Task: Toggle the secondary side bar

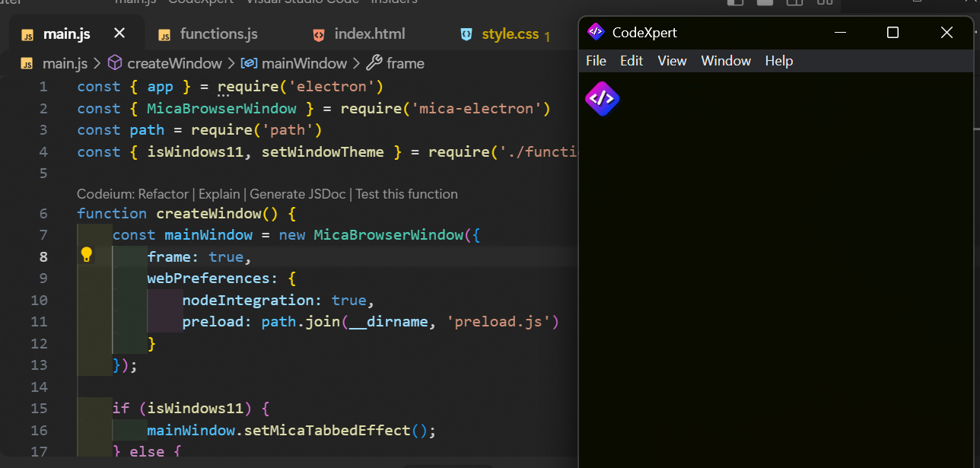Action: coord(794,4)
